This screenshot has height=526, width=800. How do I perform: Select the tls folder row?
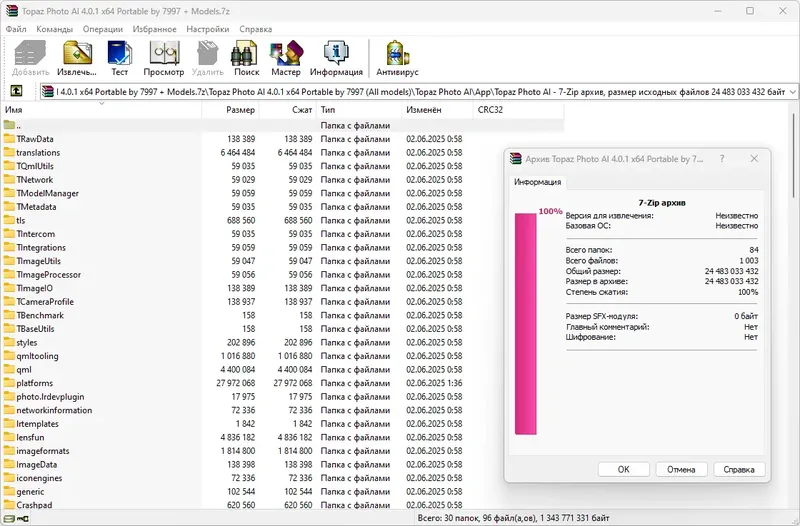click(283, 220)
